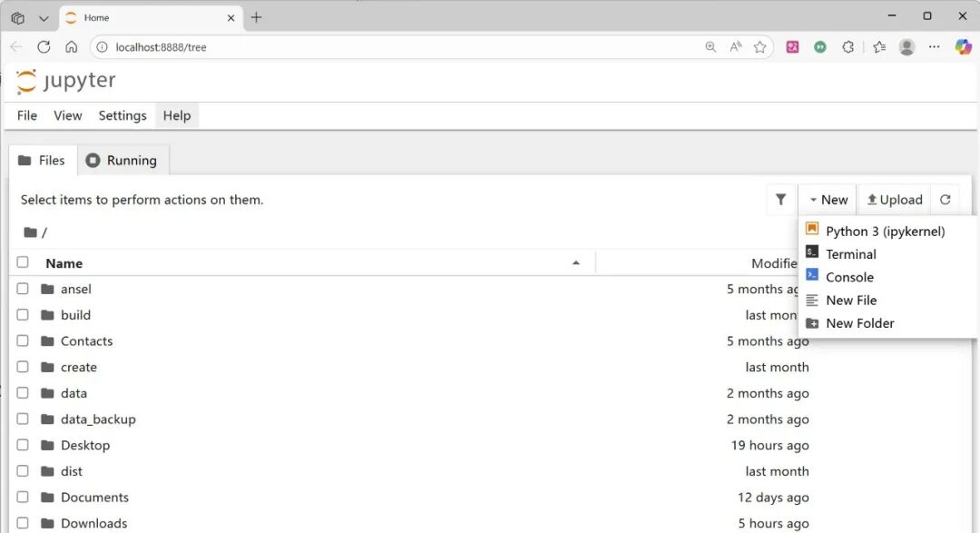Open Copilot sidebar icon
This screenshot has width=980, height=533.
pyautogui.click(x=963, y=47)
